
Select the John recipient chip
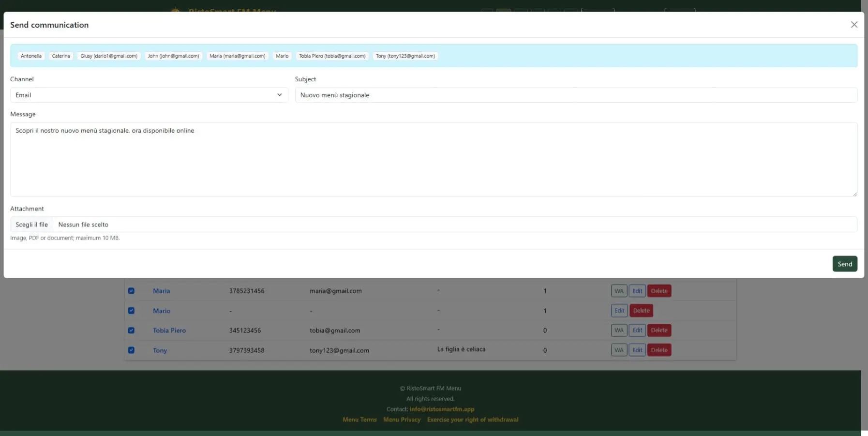click(x=173, y=56)
